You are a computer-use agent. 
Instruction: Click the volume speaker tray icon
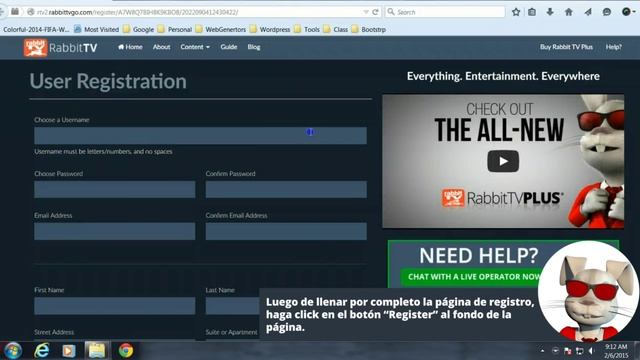coord(592,351)
